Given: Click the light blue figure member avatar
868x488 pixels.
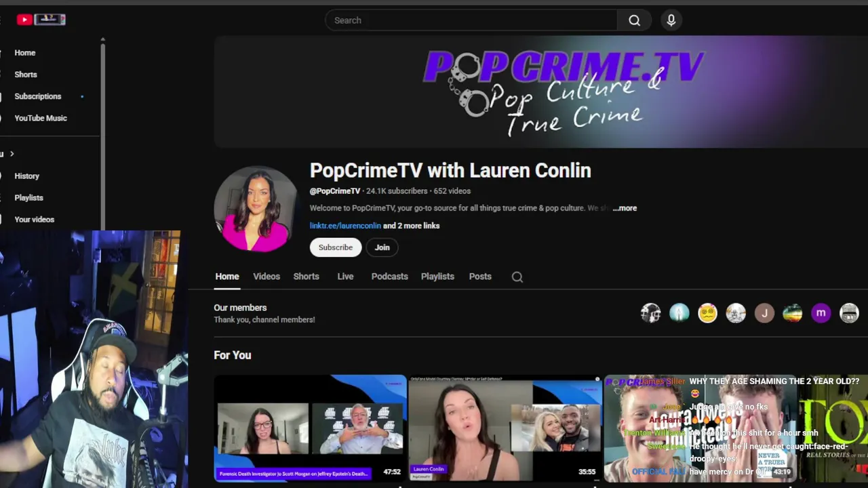Looking at the screenshot, I should 679,313.
